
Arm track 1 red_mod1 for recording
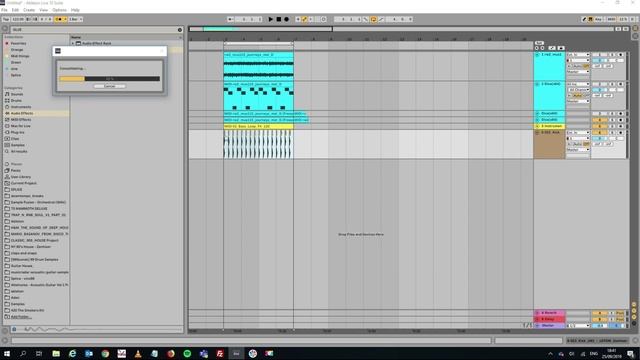pyautogui.click(x=621, y=55)
